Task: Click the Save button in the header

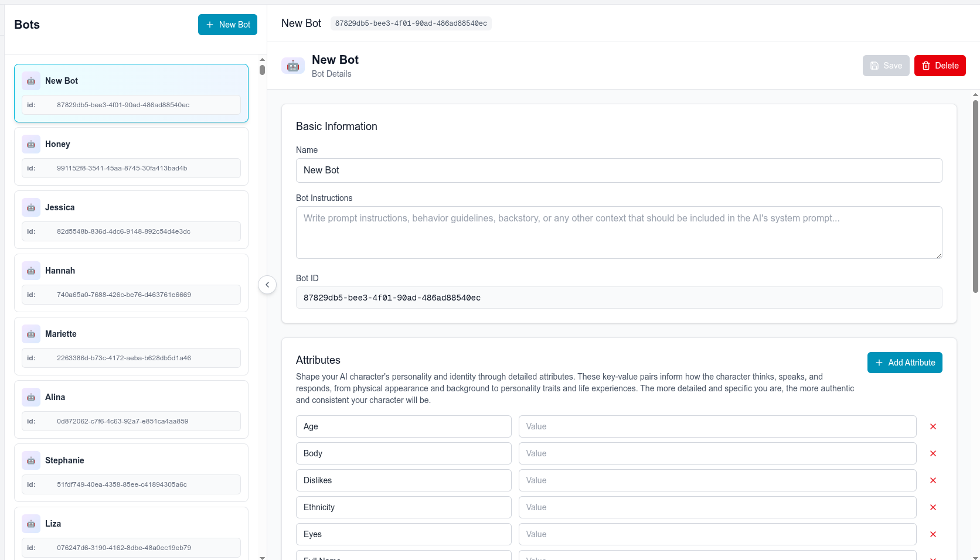Action: 886,65
